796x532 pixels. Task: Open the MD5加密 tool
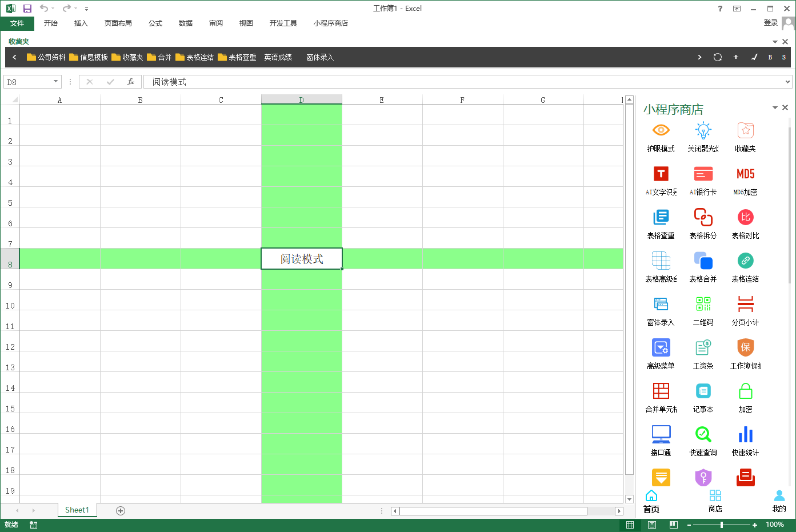pos(745,180)
